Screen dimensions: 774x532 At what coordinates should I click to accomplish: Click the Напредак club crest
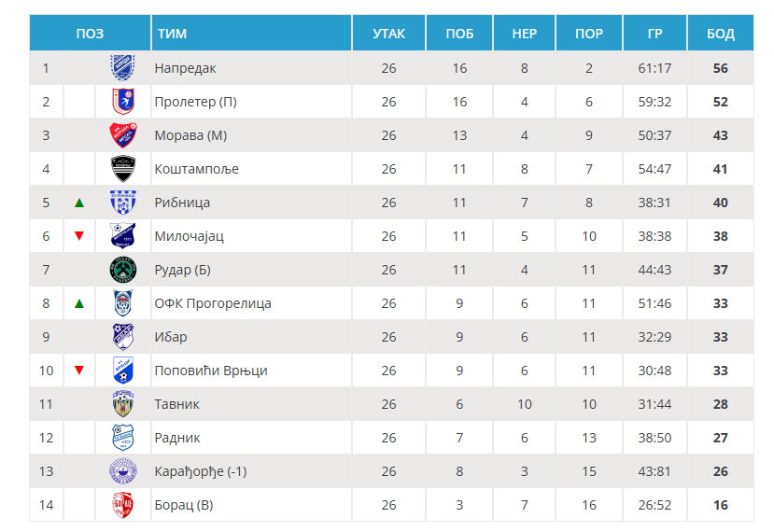pos(123,67)
